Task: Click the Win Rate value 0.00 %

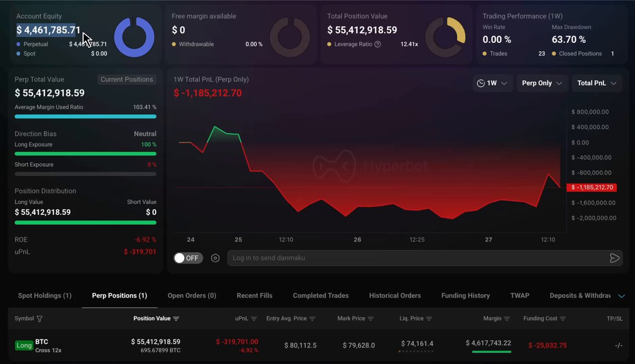Action: [497, 40]
